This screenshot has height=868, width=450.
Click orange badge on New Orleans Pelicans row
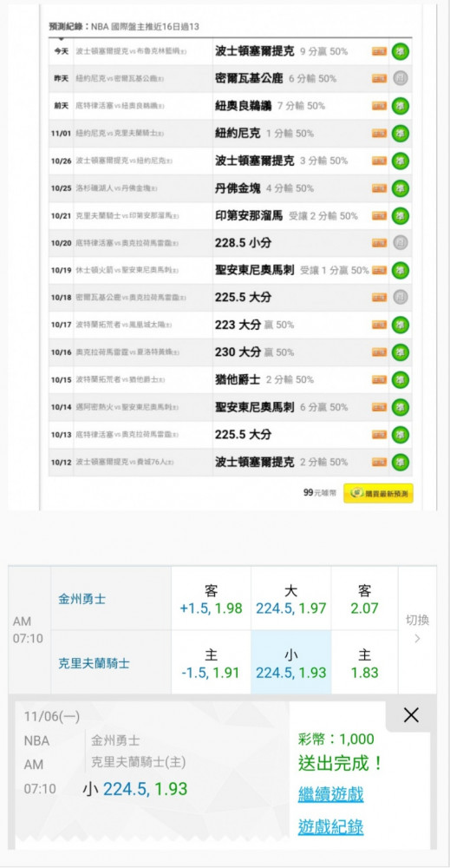pos(379,106)
